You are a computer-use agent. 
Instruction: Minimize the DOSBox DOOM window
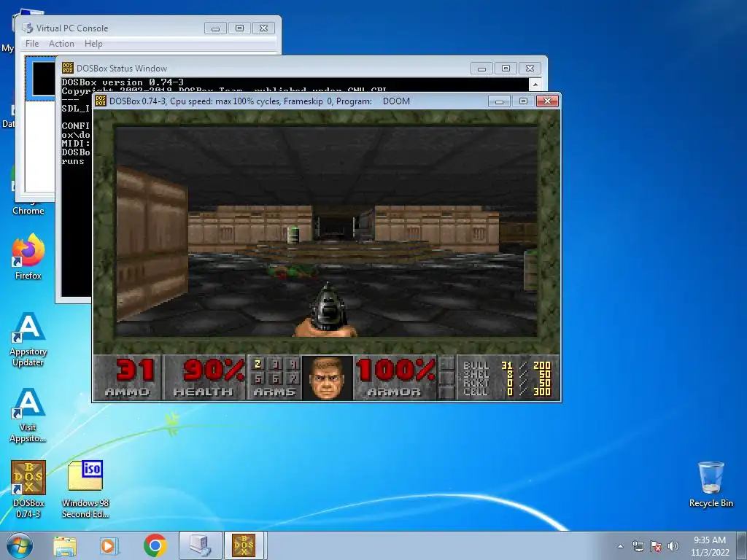[x=499, y=101]
